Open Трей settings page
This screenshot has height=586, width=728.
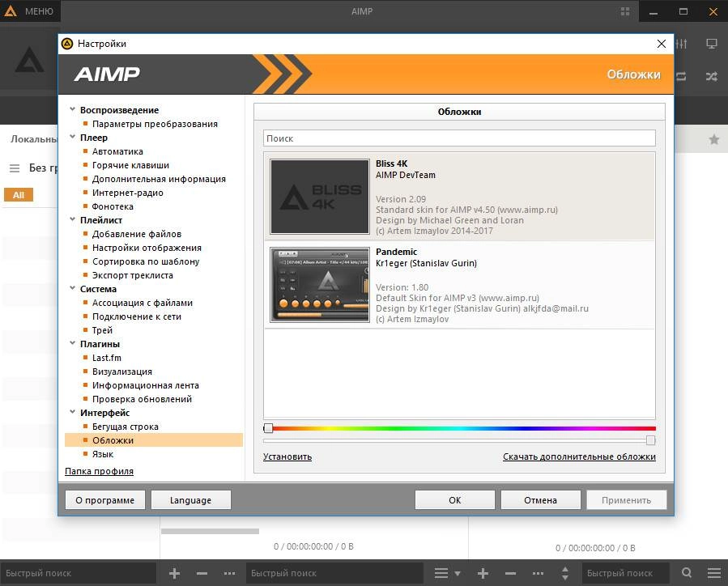102,330
